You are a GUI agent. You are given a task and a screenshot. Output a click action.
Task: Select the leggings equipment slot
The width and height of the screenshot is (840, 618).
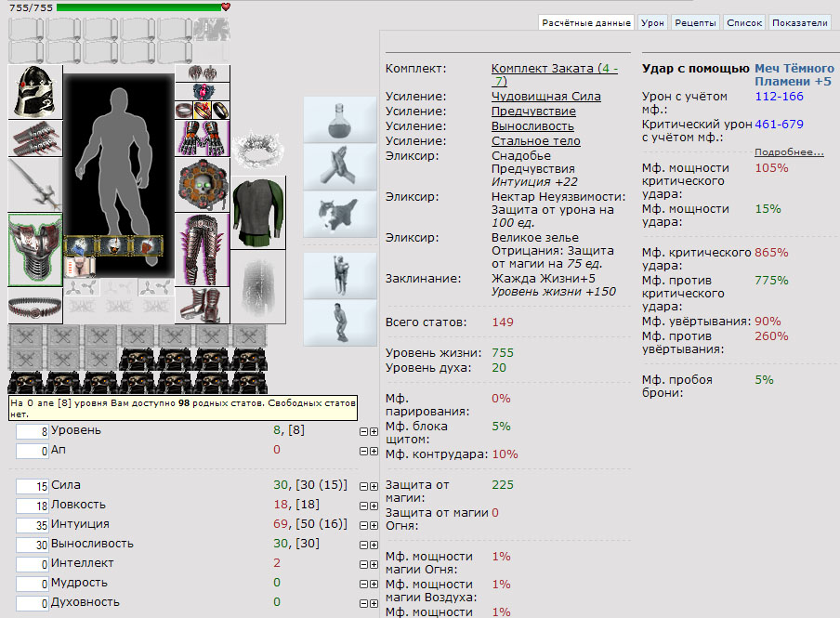coord(203,250)
